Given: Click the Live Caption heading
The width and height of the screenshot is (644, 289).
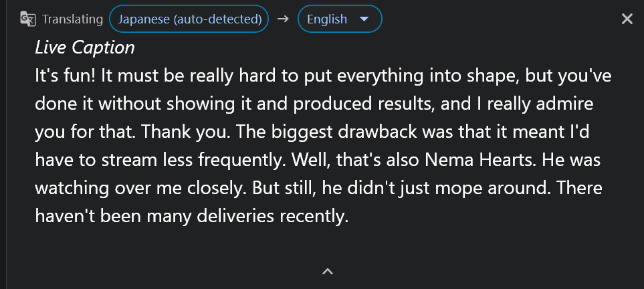Looking at the screenshot, I should tap(84, 47).
